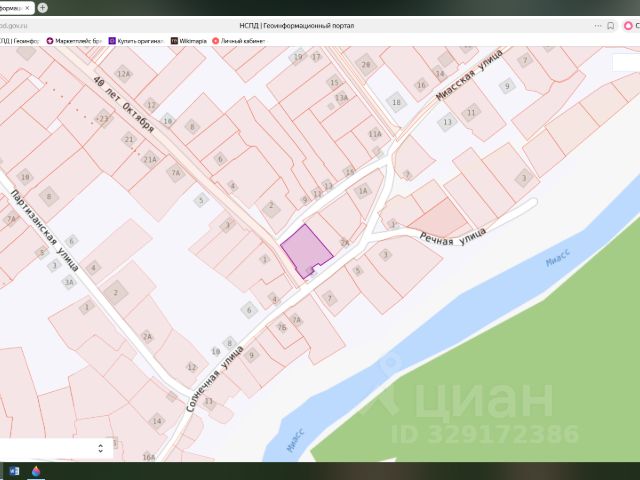Open the Маркетплейс bookmark

(74, 41)
